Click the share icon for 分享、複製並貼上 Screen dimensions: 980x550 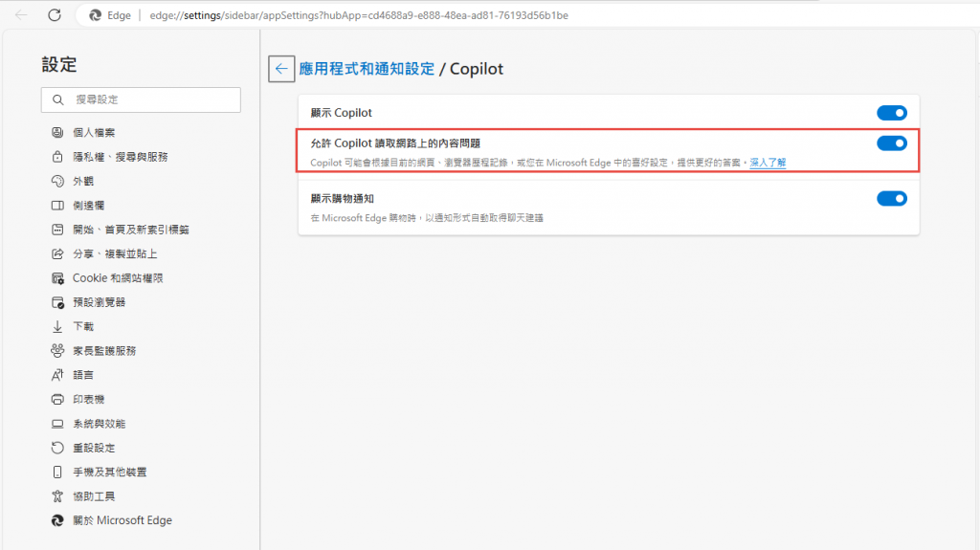pos(57,253)
